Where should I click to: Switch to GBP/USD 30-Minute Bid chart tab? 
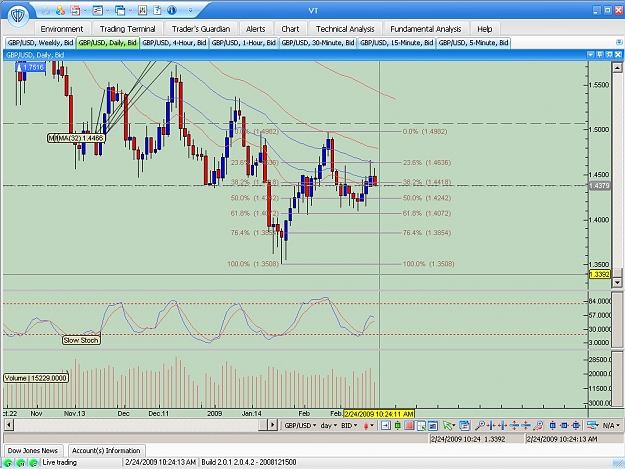coord(318,43)
